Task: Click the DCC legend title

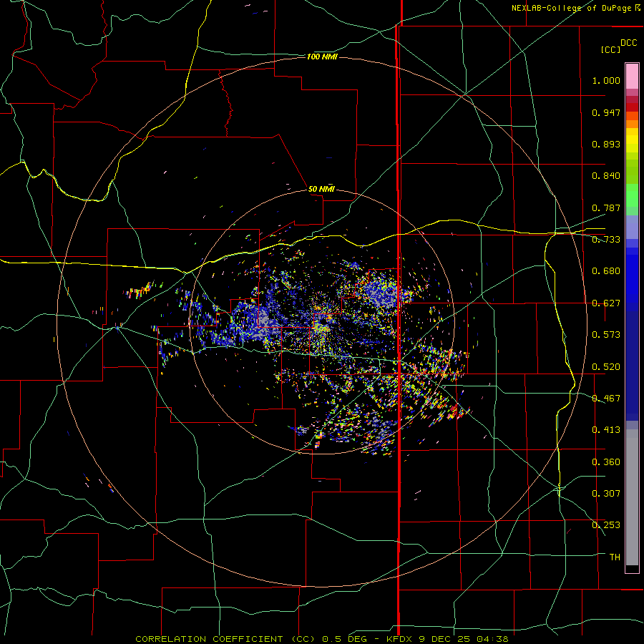Action: 628,43
